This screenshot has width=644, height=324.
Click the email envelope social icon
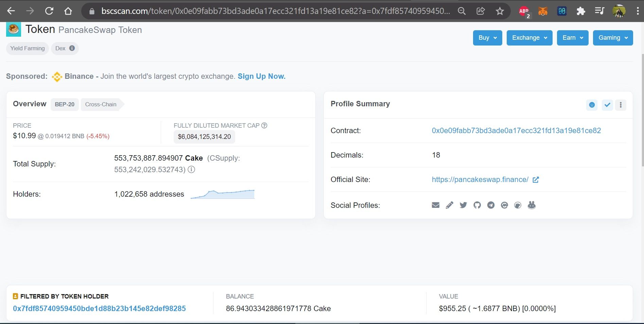point(436,205)
